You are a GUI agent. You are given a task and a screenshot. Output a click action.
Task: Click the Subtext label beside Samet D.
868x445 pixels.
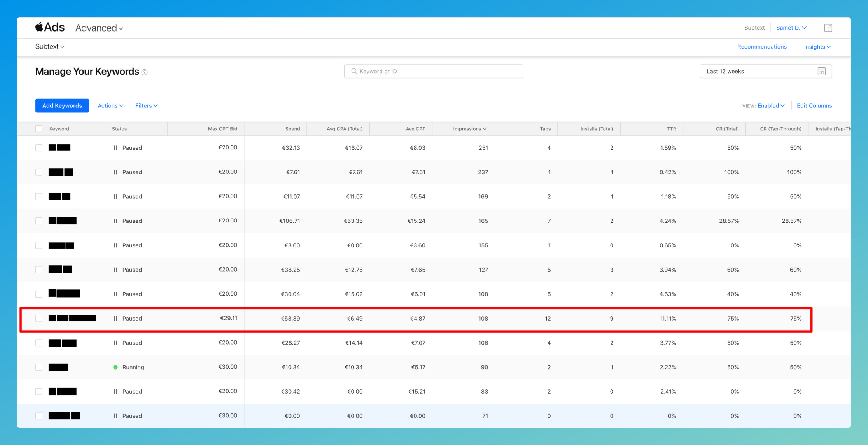[x=754, y=28]
